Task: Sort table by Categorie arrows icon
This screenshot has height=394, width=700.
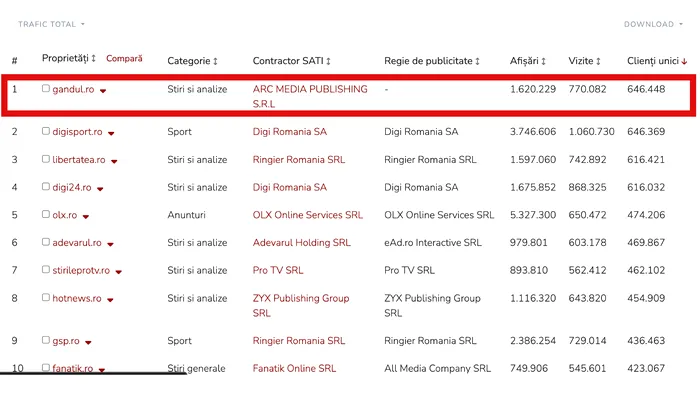Action: coord(215,61)
